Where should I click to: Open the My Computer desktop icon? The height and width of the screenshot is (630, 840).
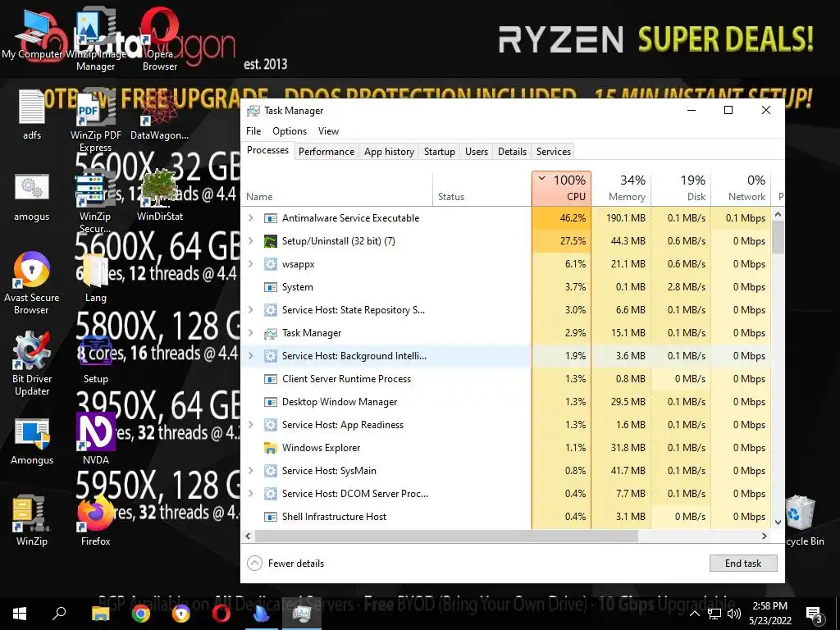point(32,34)
